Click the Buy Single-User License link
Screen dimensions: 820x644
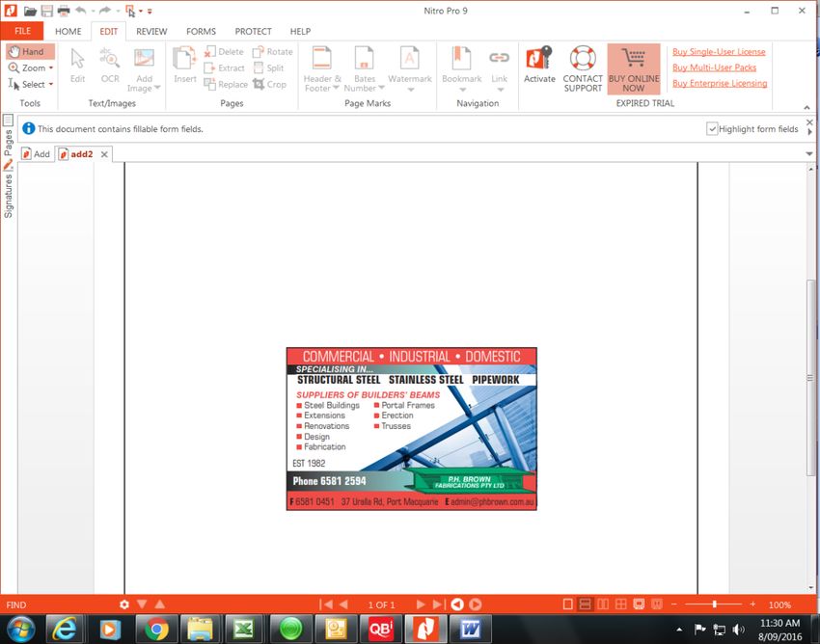click(719, 52)
